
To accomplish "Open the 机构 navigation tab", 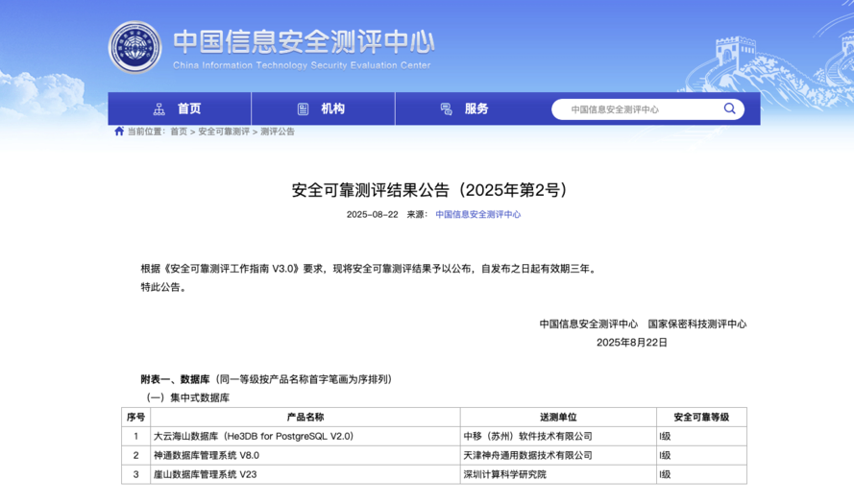I will [323, 108].
